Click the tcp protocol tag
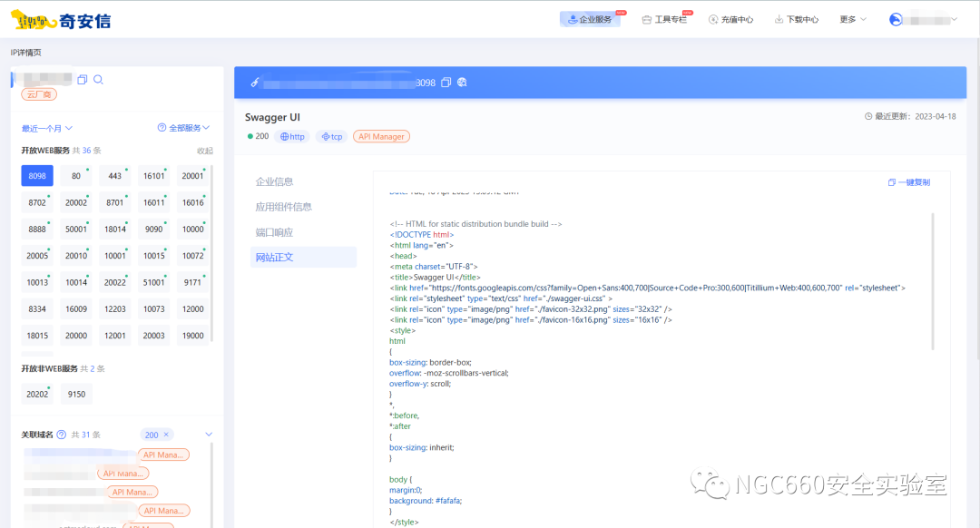Viewport: 980px width, 528px height. (x=331, y=136)
